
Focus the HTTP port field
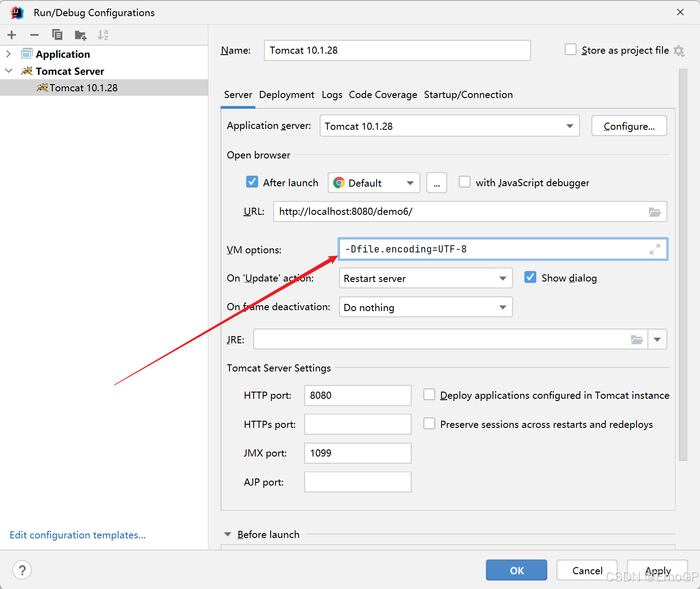pos(358,395)
